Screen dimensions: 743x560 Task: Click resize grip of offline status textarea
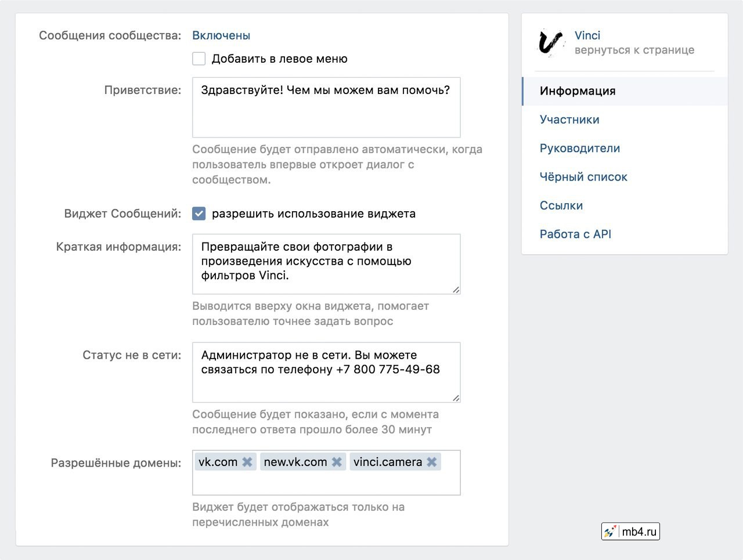[456, 398]
